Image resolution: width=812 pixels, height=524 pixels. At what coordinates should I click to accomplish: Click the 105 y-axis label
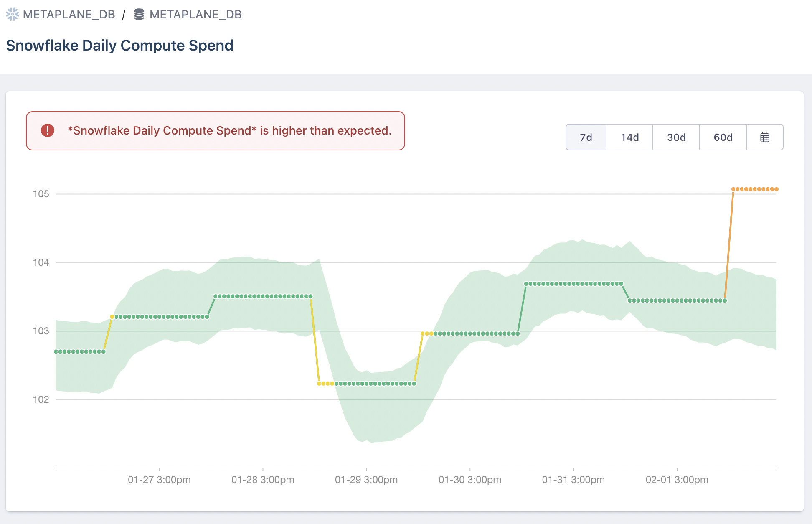(41, 194)
